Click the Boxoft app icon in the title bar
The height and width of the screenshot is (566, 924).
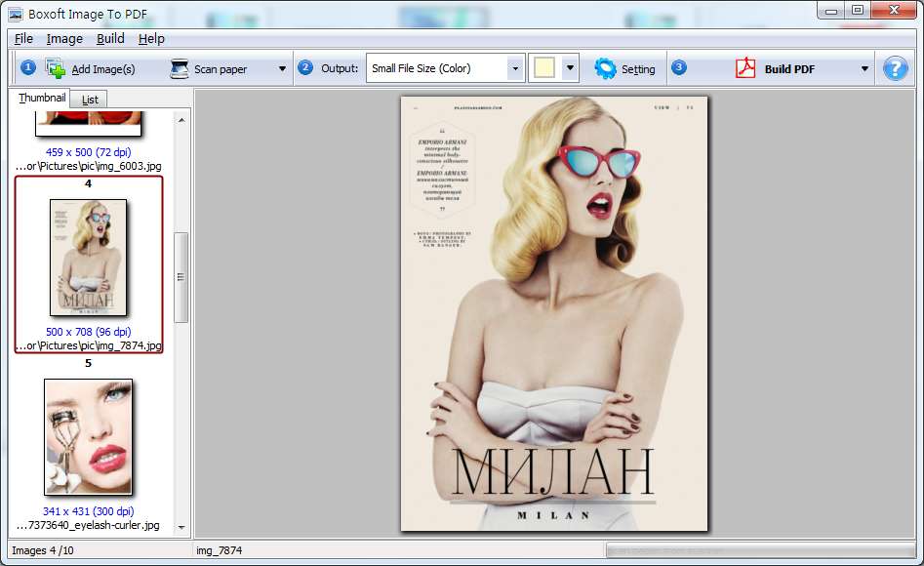point(16,14)
